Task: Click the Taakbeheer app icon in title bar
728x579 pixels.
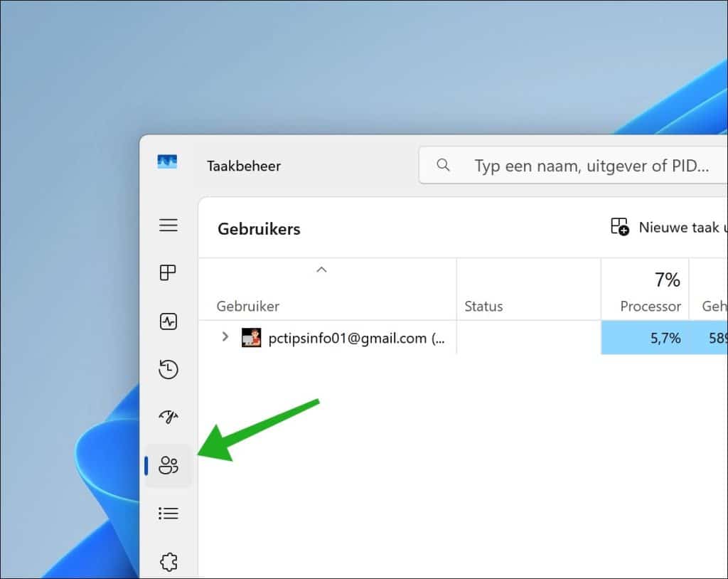Action: pyautogui.click(x=167, y=162)
